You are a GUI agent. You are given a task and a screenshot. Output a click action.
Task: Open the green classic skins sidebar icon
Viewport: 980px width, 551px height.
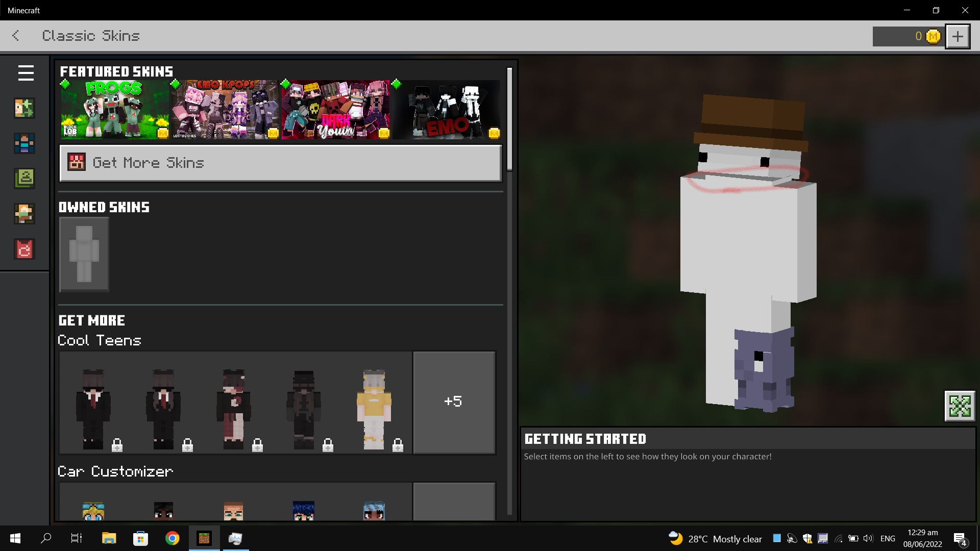[x=24, y=179]
